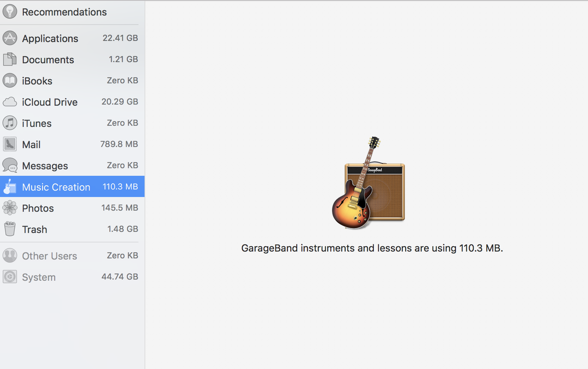Click the Music Creation guitar icon in sidebar
588x369 pixels.
tap(10, 186)
